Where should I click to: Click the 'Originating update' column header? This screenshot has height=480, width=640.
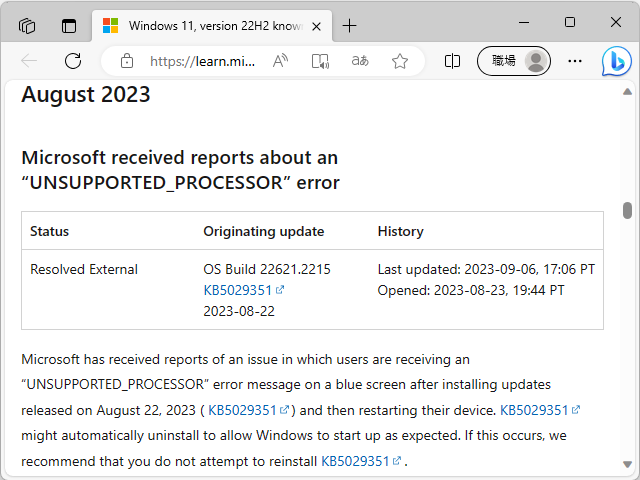point(264,231)
